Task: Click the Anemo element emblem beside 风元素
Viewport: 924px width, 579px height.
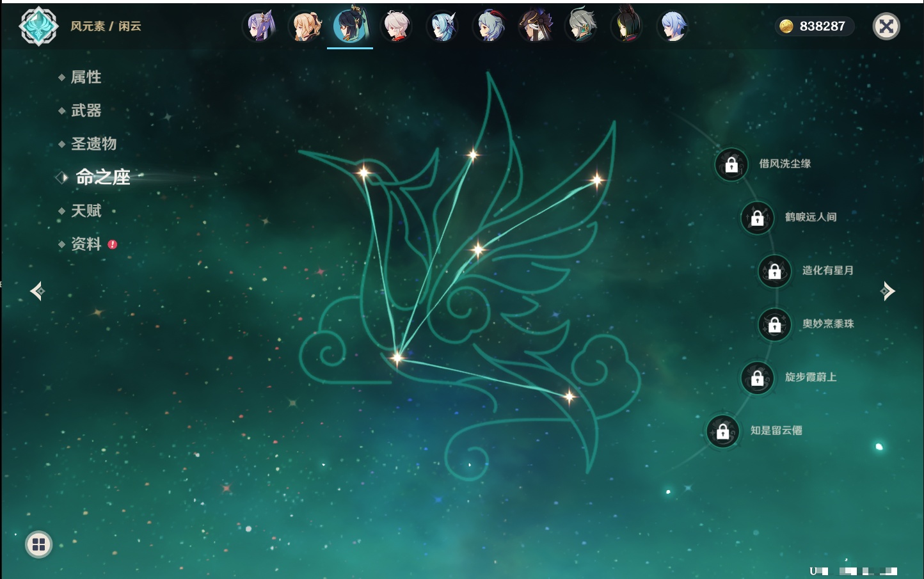Action: (x=38, y=26)
